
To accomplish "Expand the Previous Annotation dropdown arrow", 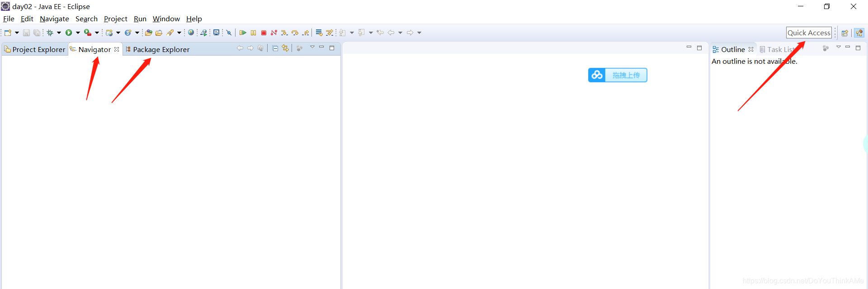I will tap(371, 33).
